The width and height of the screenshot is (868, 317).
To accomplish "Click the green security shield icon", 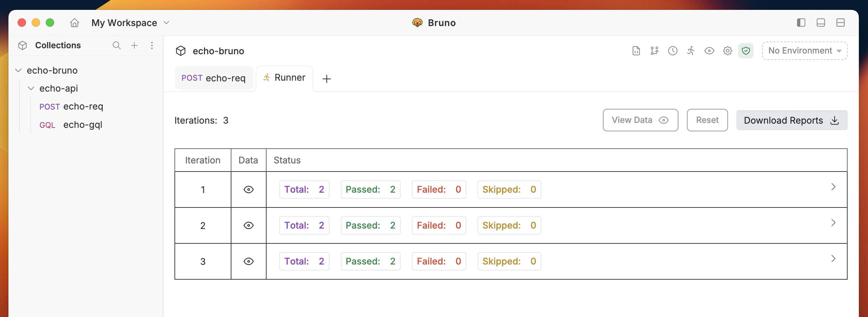I will point(746,50).
